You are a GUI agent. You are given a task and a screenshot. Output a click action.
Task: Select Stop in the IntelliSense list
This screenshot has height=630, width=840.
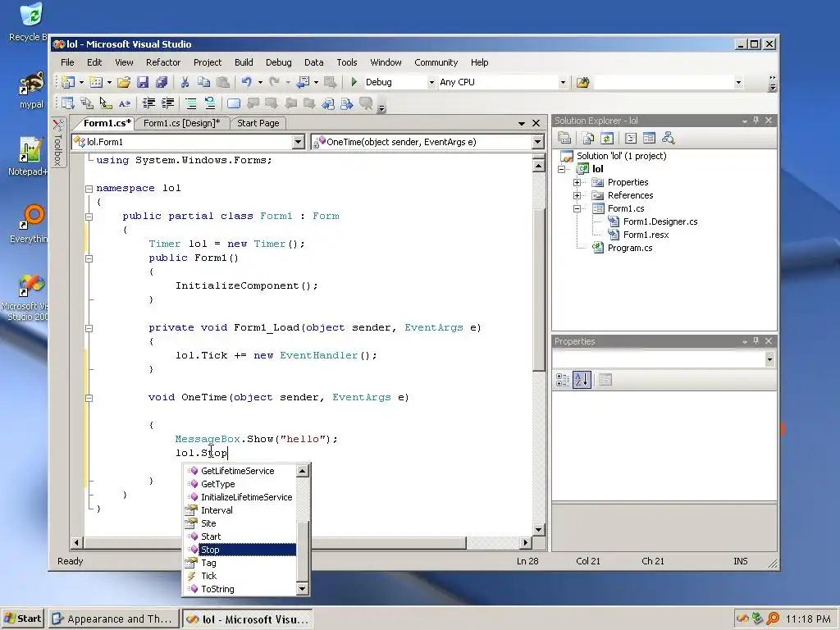241,550
